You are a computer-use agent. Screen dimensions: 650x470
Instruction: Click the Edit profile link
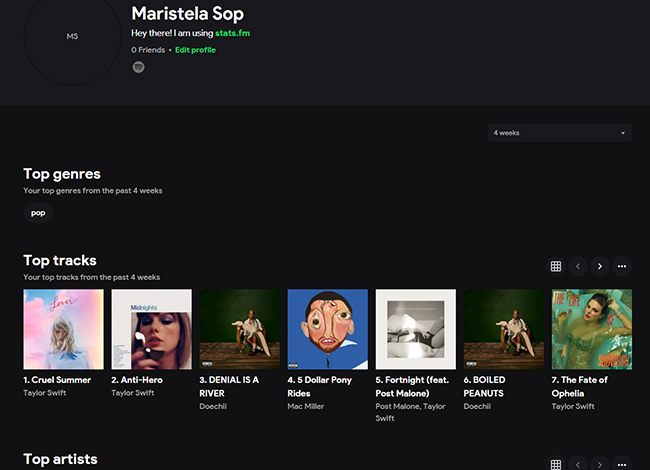[195, 50]
